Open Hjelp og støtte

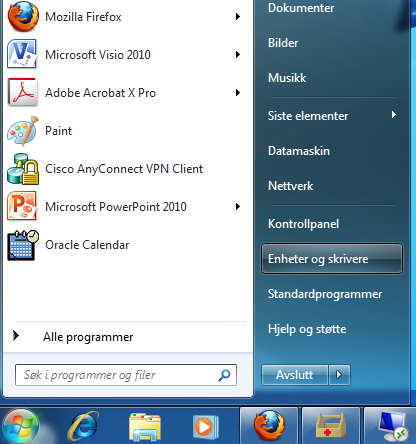307,329
